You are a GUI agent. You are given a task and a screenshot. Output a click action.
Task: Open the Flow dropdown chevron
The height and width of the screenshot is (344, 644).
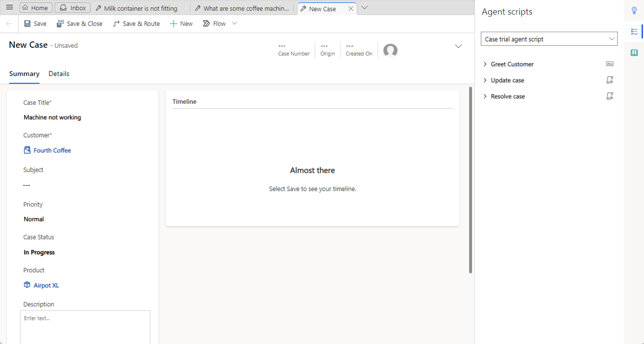pos(234,23)
